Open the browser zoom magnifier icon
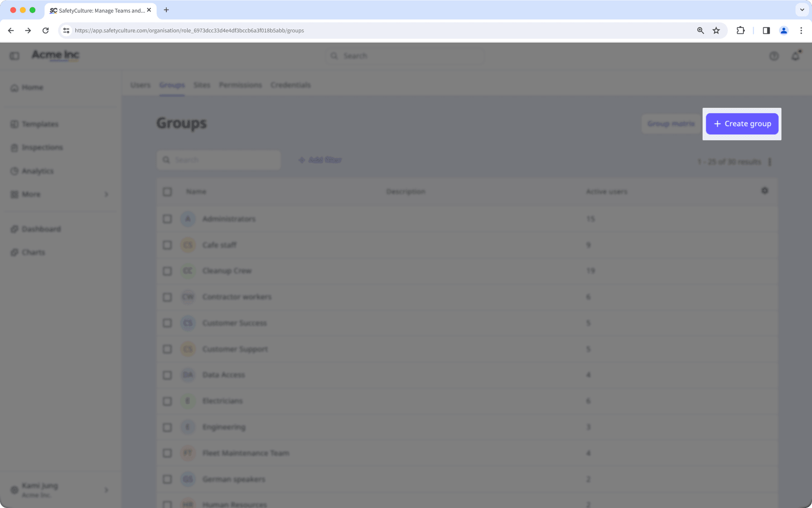Image resolution: width=812 pixels, height=508 pixels. point(700,30)
